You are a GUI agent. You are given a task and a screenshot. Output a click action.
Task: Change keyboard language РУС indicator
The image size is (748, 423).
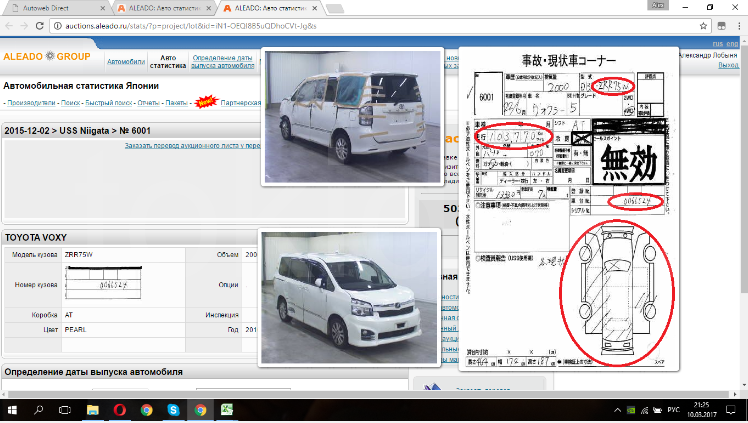674,410
